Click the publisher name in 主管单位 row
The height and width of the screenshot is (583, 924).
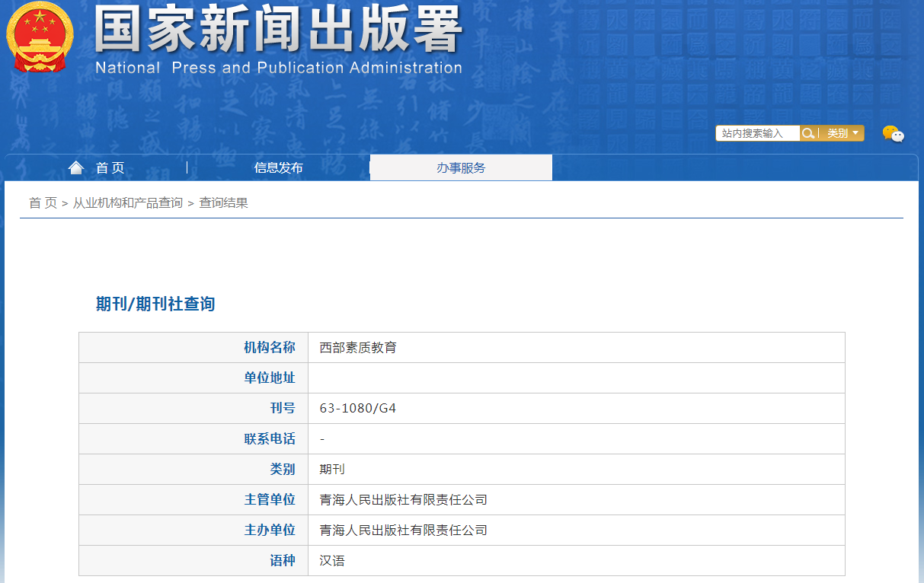403,500
